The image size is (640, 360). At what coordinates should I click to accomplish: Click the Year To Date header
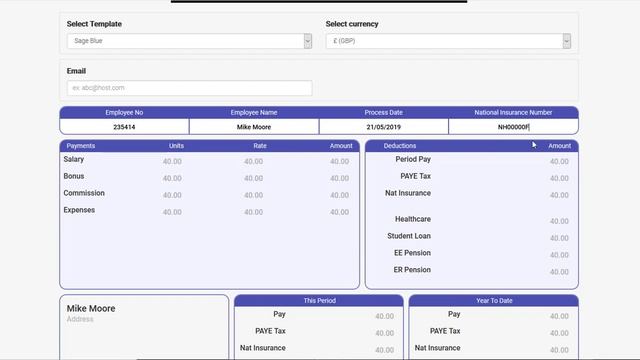click(494, 300)
